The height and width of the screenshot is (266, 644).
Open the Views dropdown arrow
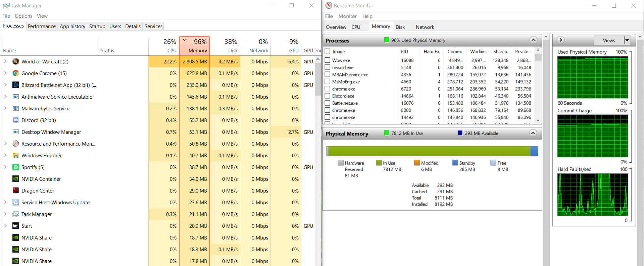point(627,40)
